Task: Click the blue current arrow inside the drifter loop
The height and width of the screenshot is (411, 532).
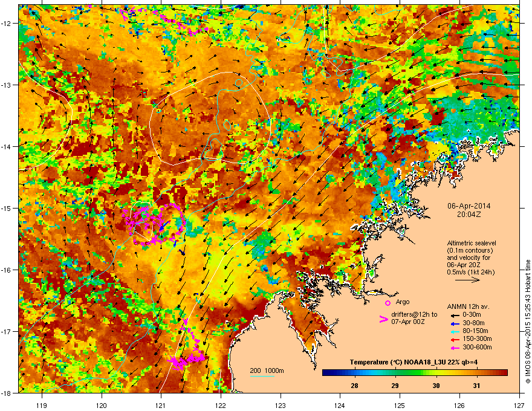Action: (x=164, y=225)
